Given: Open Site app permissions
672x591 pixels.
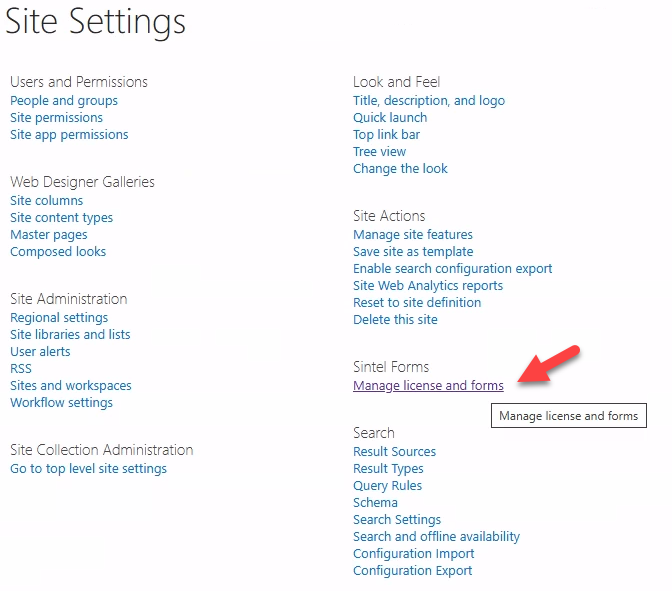Looking at the screenshot, I should click(x=69, y=134).
